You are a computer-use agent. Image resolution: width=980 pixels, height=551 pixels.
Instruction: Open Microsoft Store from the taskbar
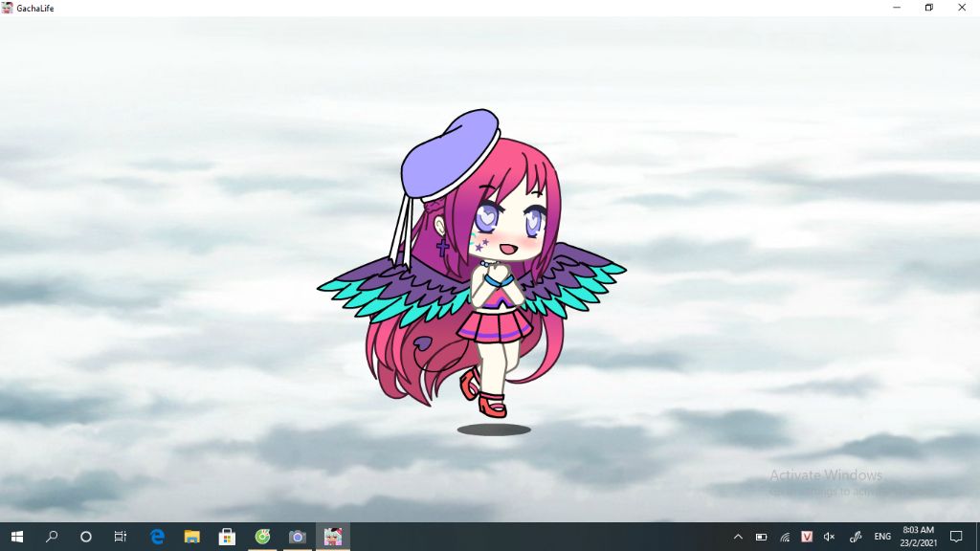coord(227,537)
